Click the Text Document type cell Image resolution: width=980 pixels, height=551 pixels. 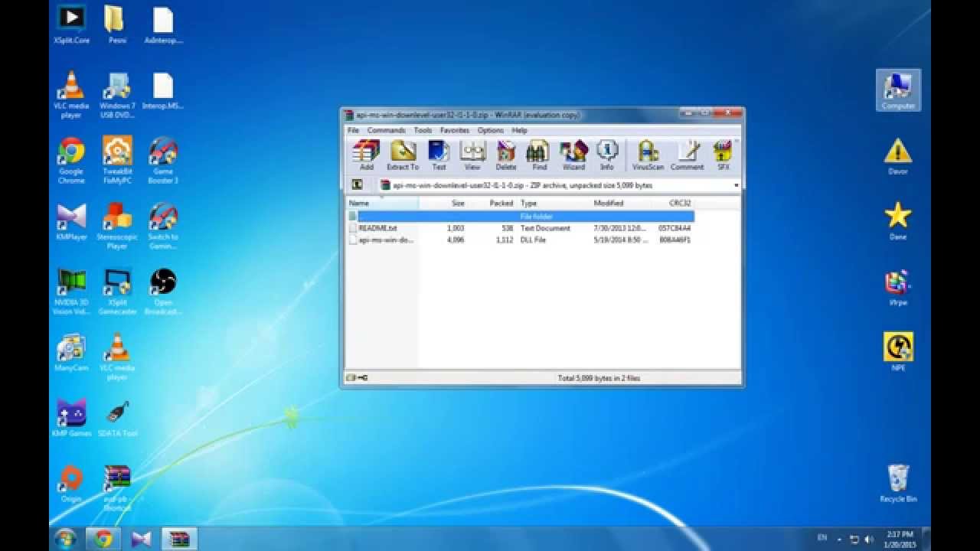(x=545, y=228)
